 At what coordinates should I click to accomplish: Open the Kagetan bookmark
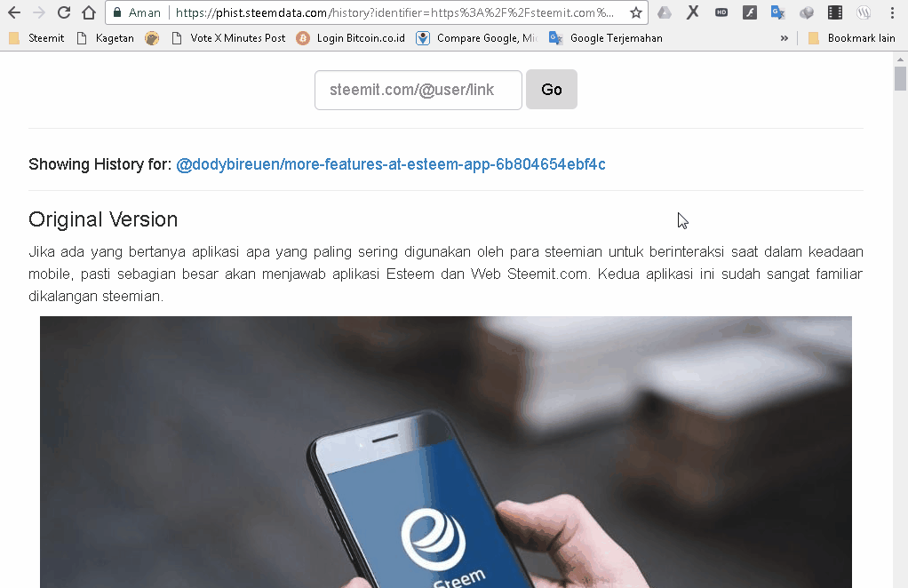pos(106,38)
